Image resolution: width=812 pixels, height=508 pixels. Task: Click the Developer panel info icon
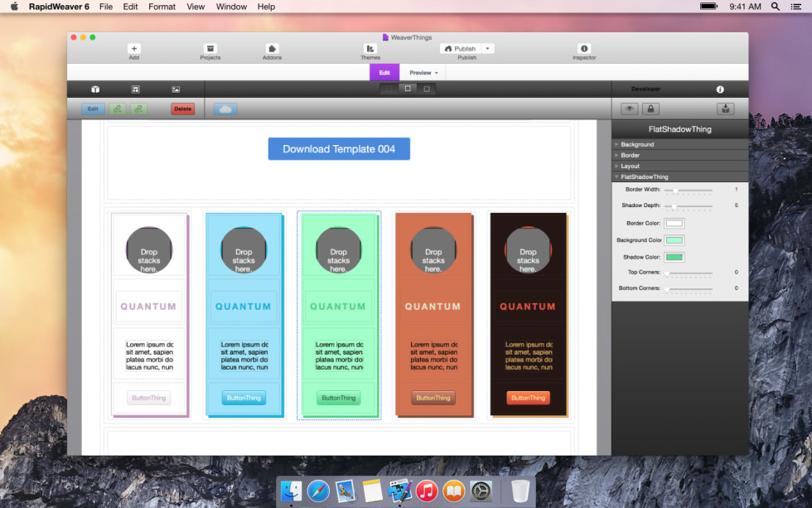coord(720,89)
